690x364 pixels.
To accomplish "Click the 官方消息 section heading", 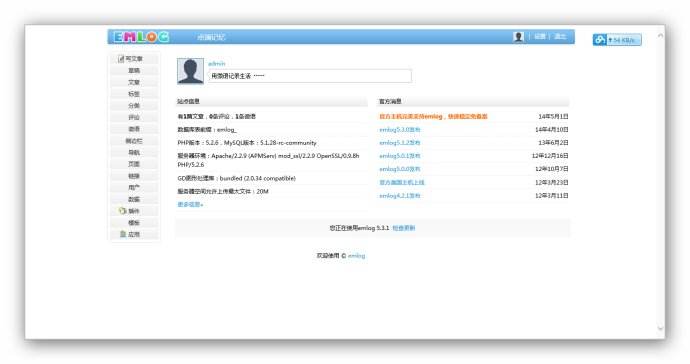I will pos(390,102).
